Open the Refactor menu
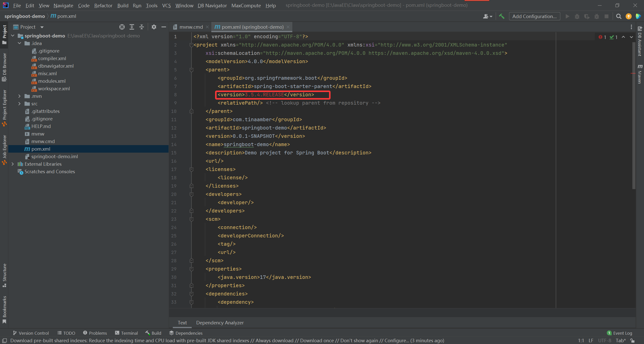644x344 pixels. (103, 5)
